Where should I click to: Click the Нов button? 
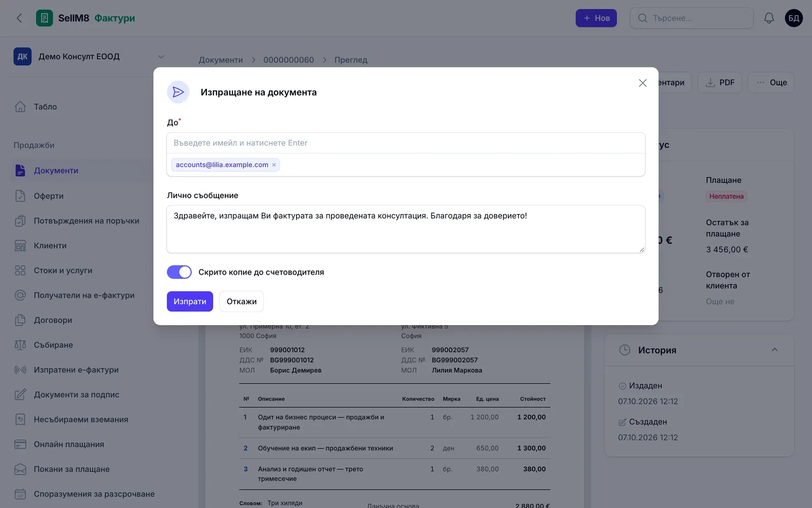(x=596, y=18)
